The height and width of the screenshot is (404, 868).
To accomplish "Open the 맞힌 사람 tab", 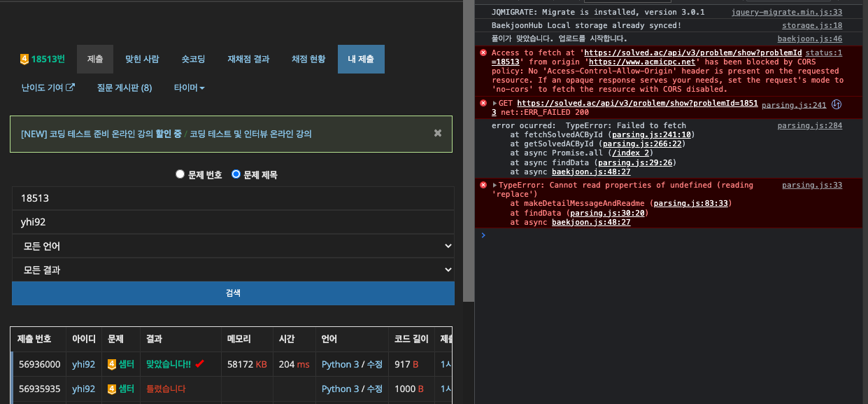I will (x=142, y=60).
